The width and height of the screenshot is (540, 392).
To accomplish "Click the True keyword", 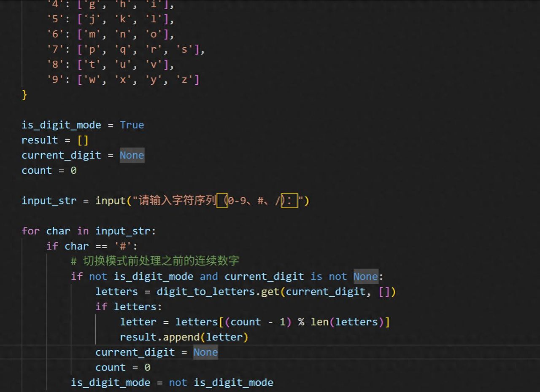I will [132, 125].
